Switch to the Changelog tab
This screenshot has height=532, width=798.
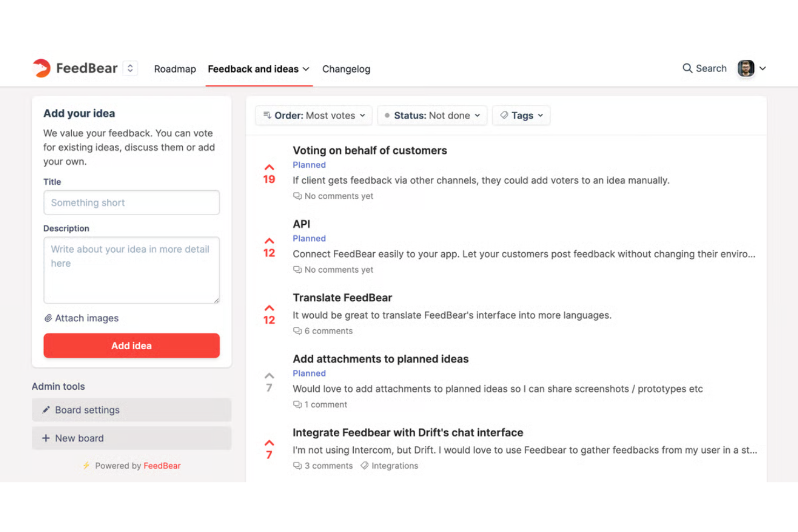[x=346, y=69]
